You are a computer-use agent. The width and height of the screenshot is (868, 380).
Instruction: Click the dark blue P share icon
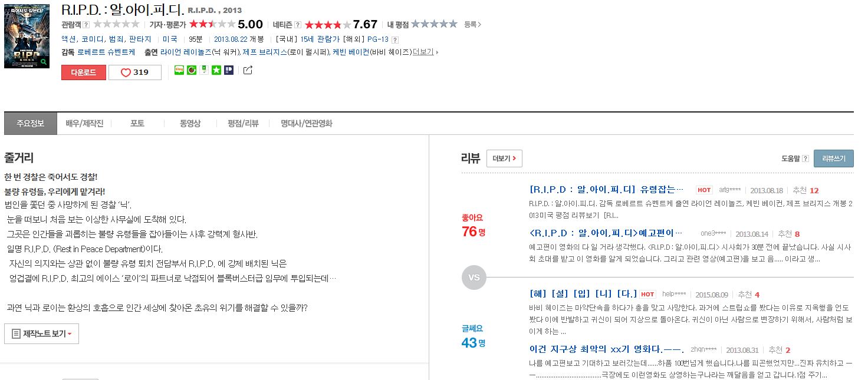[229, 70]
